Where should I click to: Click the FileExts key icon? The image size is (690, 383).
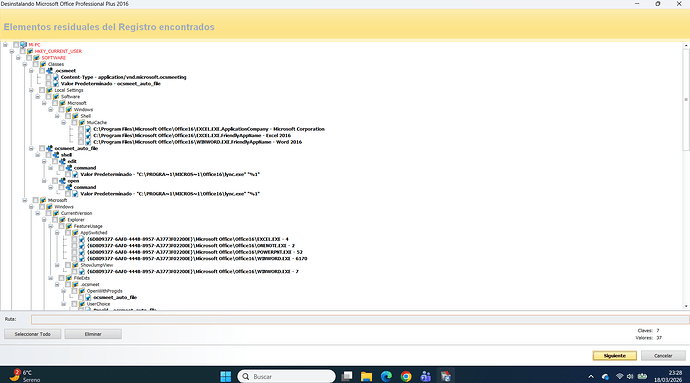pyautogui.click(x=69, y=278)
